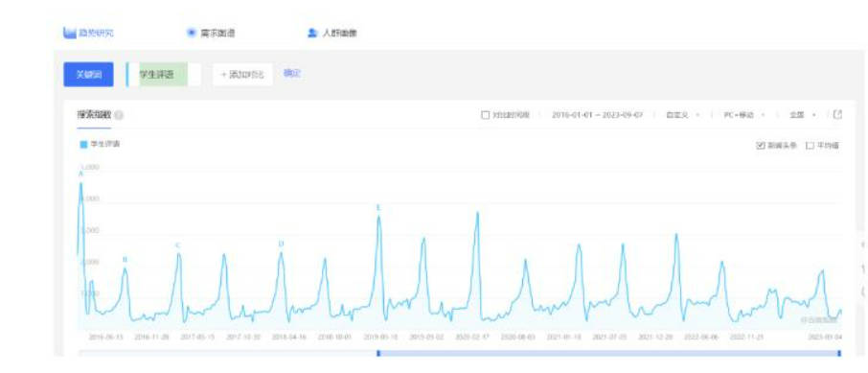Click the 添加对比 add comparison button
Image resolution: width=868 pixels, height=373 pixels.
242,74
